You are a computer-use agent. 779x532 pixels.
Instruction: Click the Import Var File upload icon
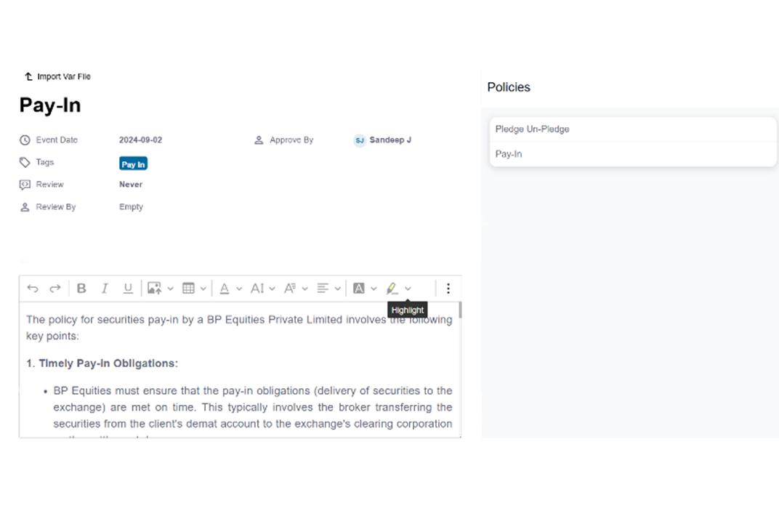coord(28,76)
